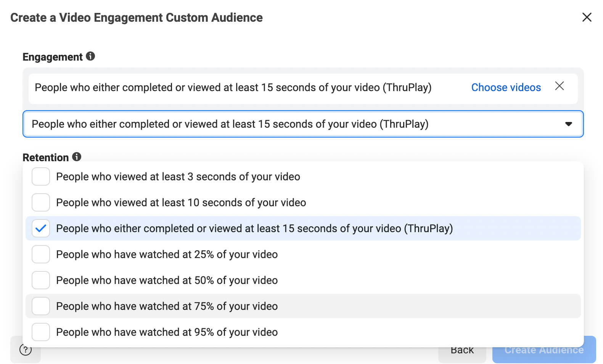Choose the "watched at 75%" option text
Viewport: 603px width, 364px height.
coord(167,306)
